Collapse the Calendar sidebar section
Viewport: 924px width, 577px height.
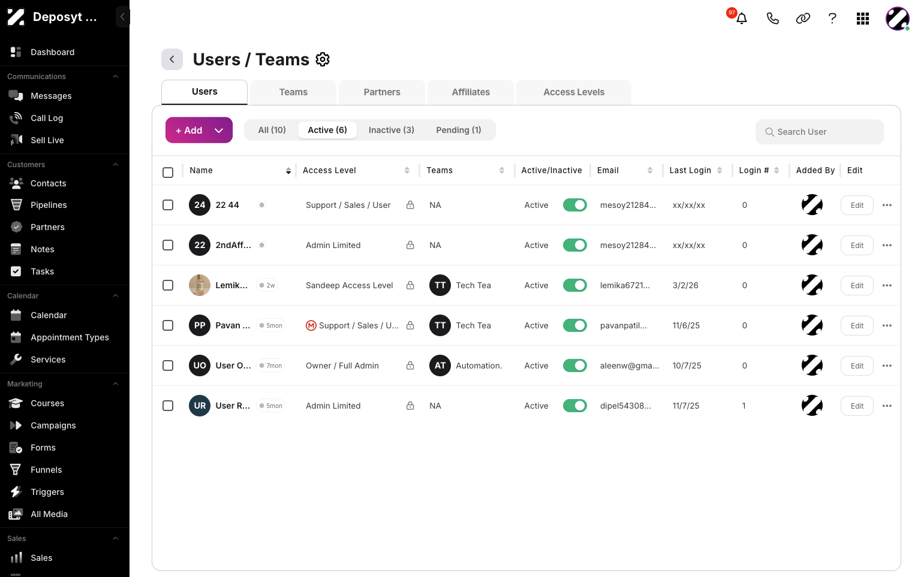(116, 296)
